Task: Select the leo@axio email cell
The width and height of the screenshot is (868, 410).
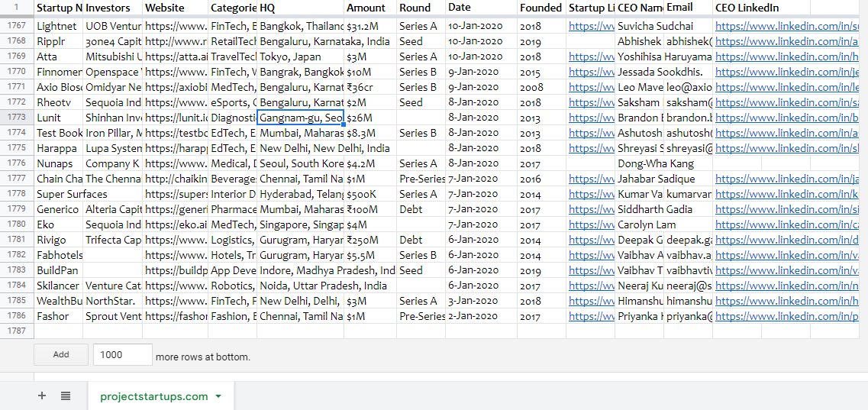Action: [x=688, y=87]
